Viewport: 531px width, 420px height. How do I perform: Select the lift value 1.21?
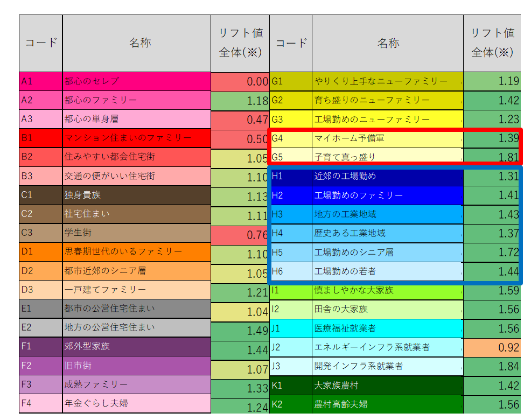[240, 293]
